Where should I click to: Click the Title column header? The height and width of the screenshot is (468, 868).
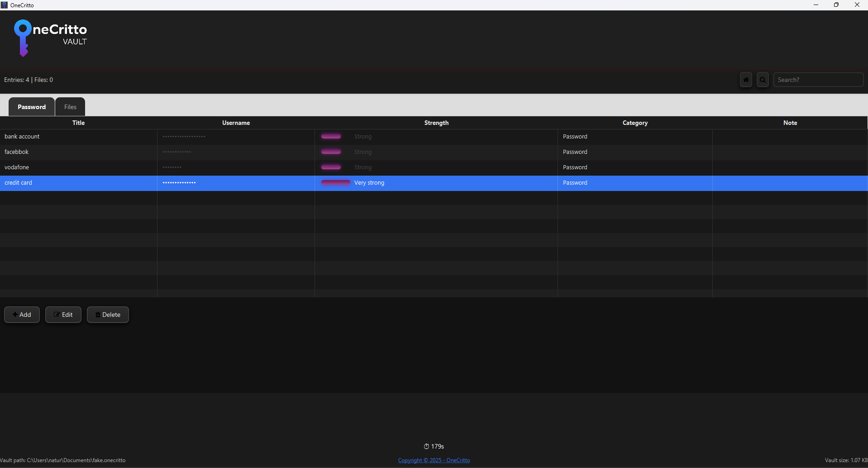pyautogui.click(x=78, y=122)
